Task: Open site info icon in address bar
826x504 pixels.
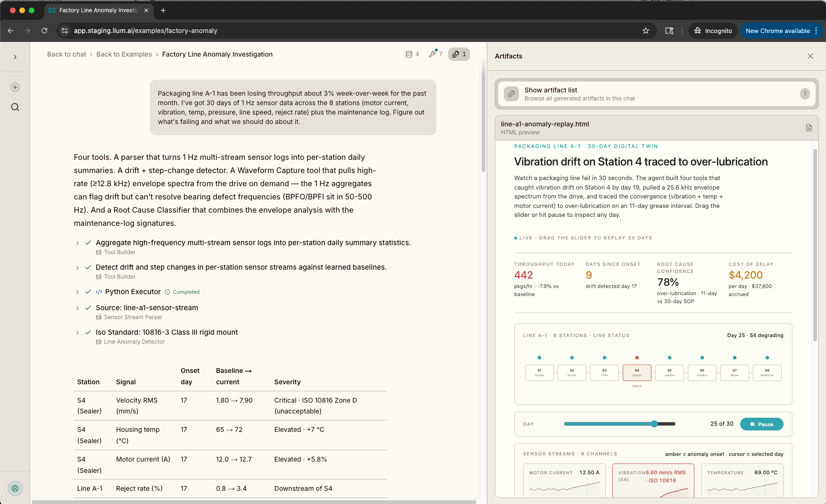Action: 65,31
